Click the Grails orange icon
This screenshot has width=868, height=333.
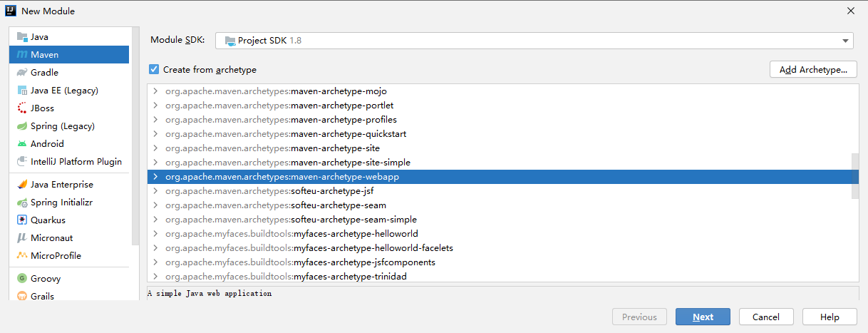coord(22,297)
